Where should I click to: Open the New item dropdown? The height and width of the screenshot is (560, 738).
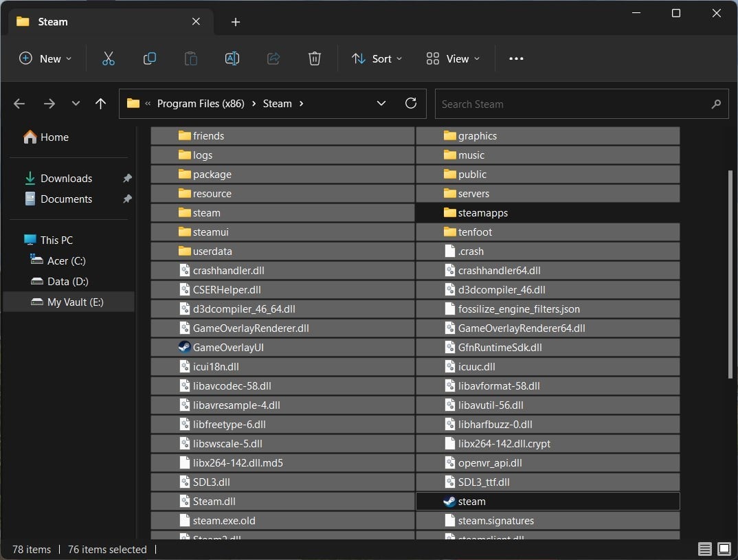click(x=45, y=58)
